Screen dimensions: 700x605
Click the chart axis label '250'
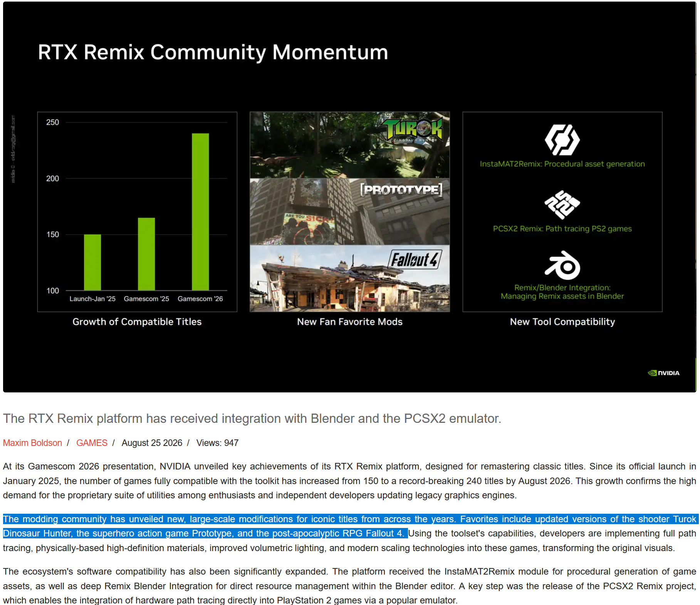click(52, 122)
